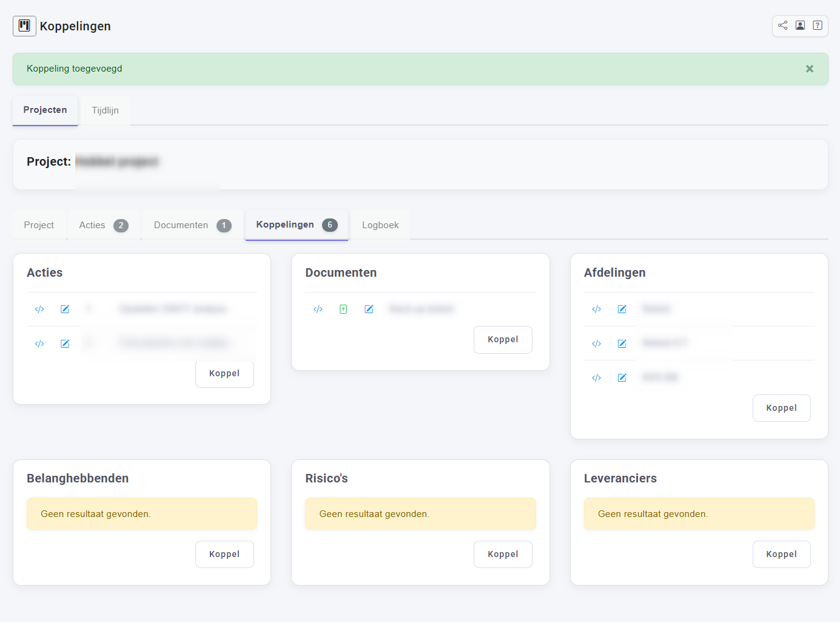Click Koppel in the Acties card
840x622 pixels.
click(x=224, y=374)
